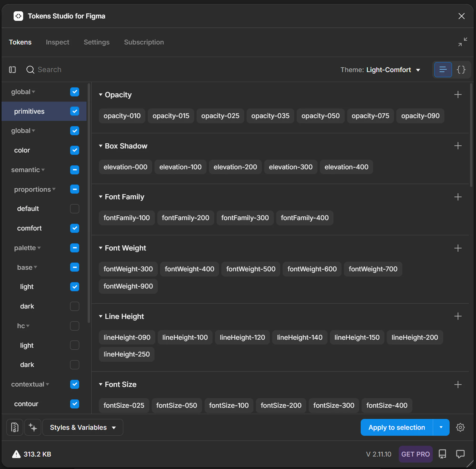
Task: Open feedback chat bubble icon
Action: coord(460,454)
